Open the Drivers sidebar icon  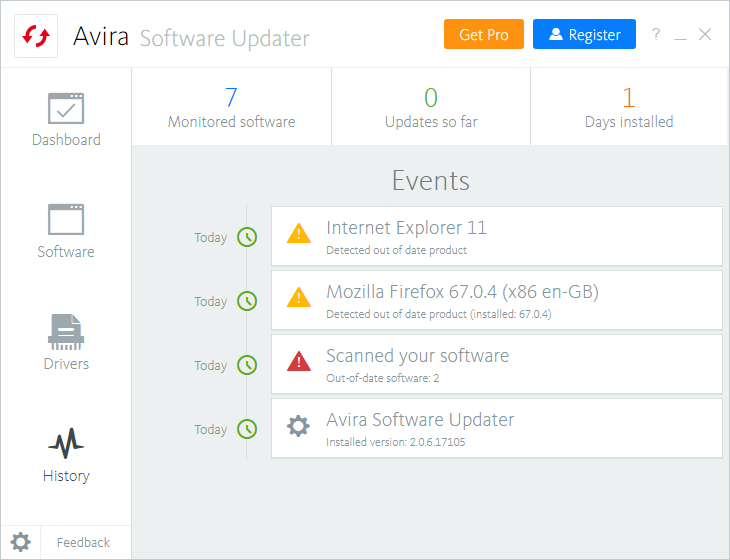[66, 331]
